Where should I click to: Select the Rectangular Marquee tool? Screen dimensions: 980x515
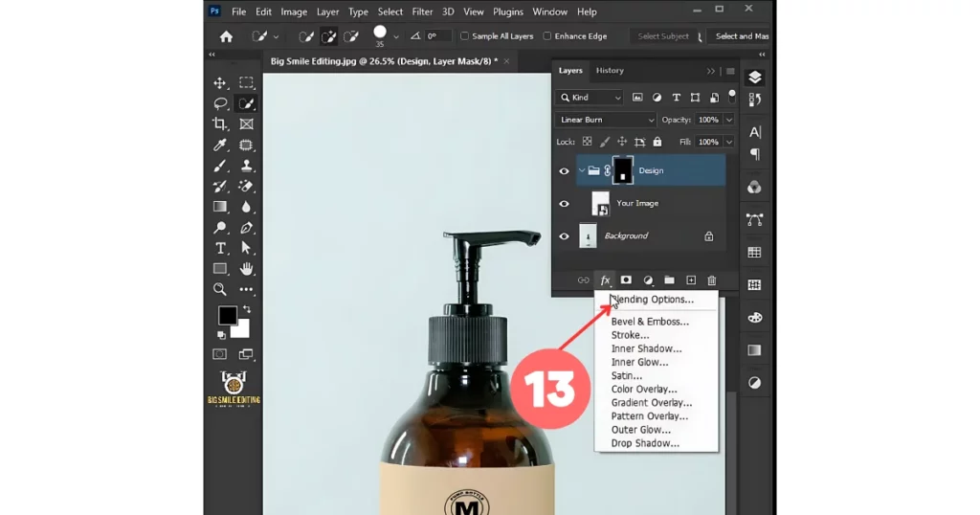tap(246, 82)
